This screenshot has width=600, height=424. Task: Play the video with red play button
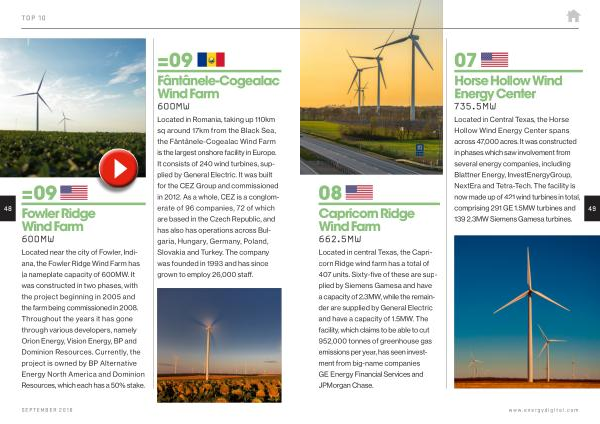pos(119,168)
